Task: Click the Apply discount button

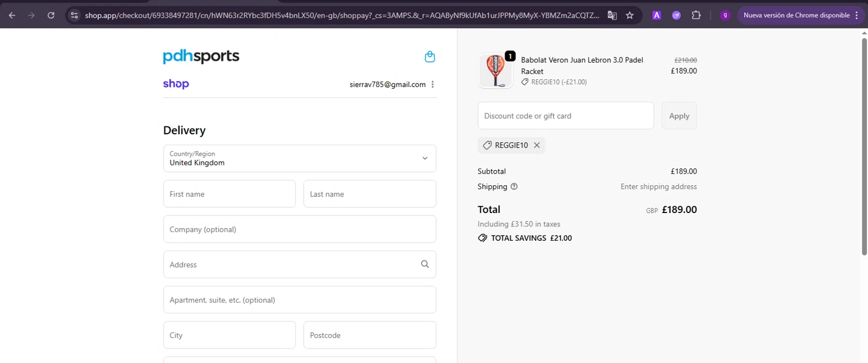Action: [x=679, y=116]
